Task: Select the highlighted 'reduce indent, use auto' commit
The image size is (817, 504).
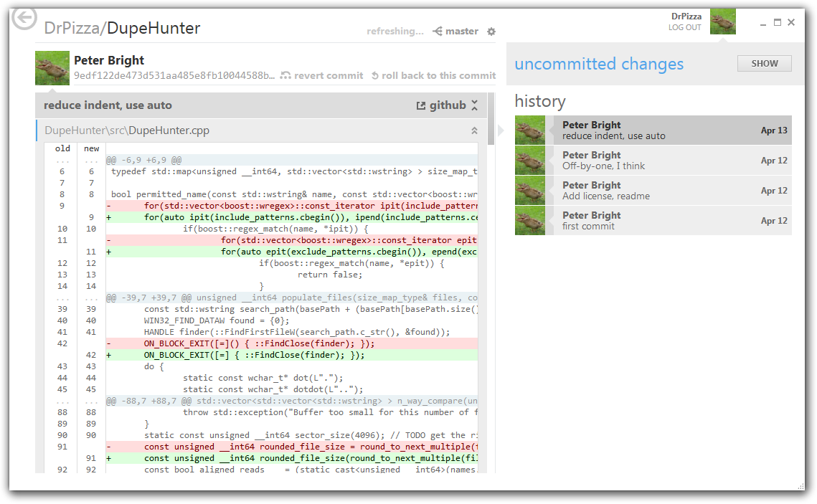Action: point(646,130)
